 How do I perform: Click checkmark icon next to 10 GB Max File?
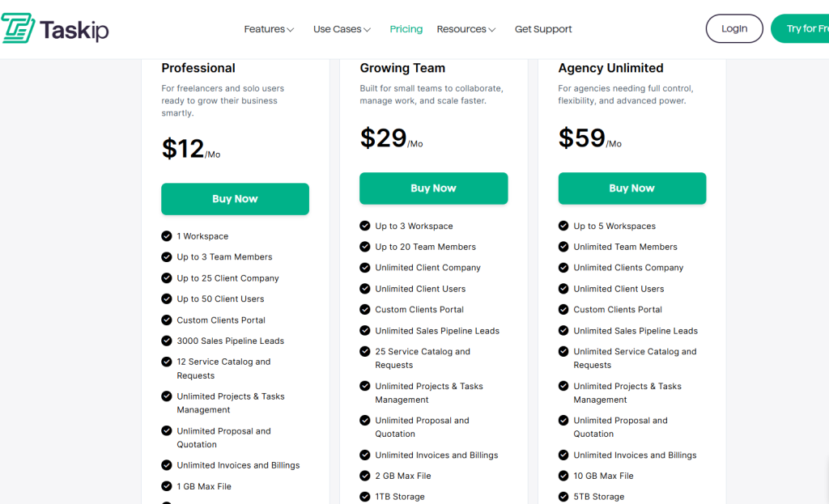563,476
